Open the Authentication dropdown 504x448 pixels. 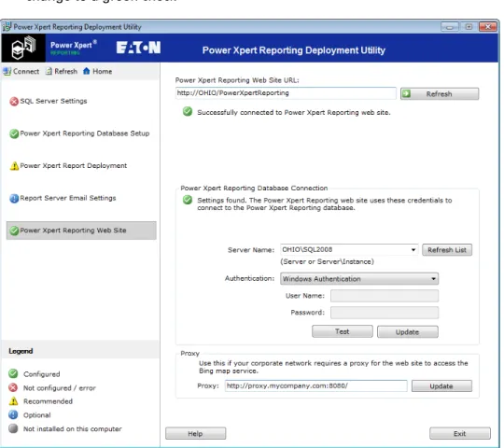(x=359, y=279)
